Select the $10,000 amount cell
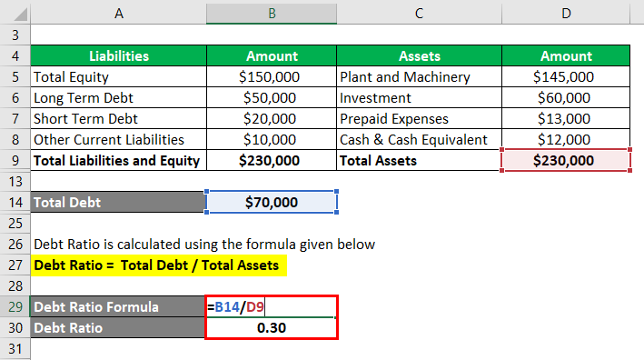644x360 pixels. [272, 140]
